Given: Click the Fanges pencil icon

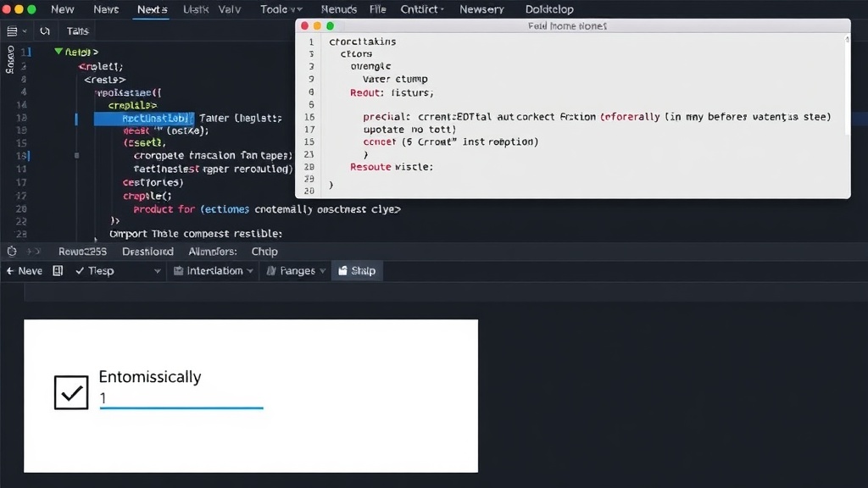Looking at the screenshot, I should tap(271, 270).
